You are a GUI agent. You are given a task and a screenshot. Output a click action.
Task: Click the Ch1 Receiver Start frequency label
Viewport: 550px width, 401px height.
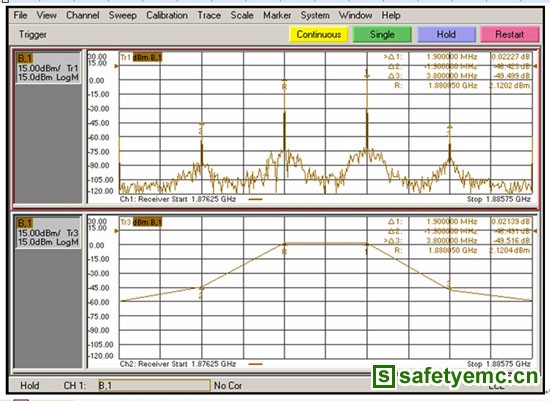point(178,199)
